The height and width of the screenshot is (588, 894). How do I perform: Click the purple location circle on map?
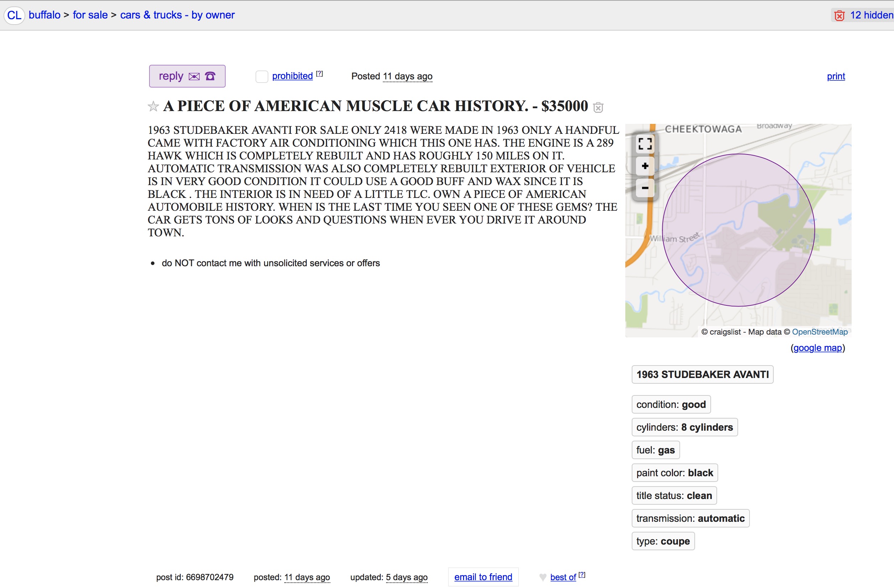point(738,230)
